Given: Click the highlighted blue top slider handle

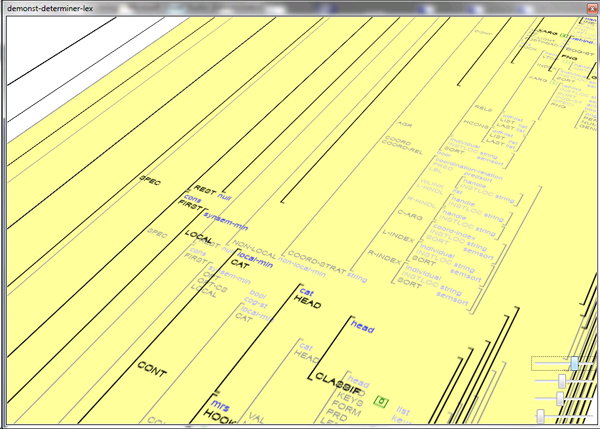Looking at the screenshot, I should click(x=574, y=363).
